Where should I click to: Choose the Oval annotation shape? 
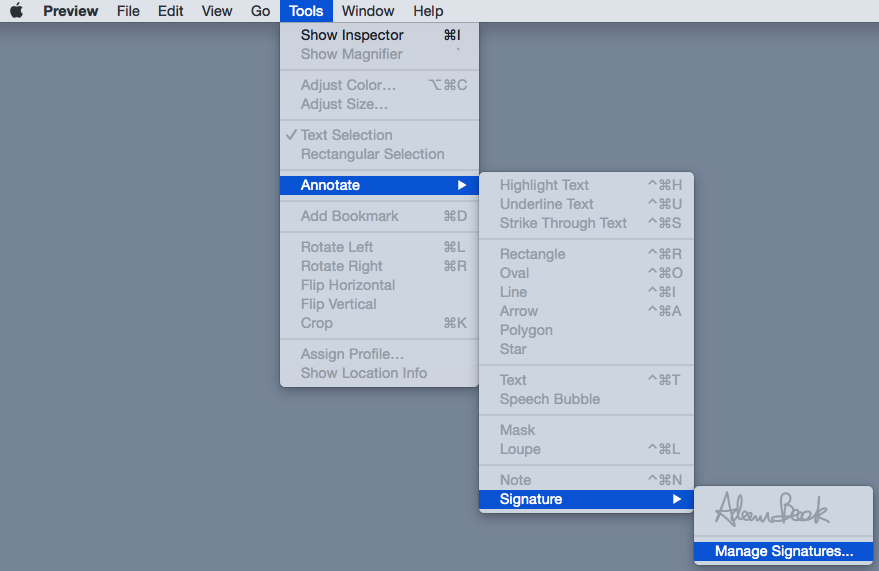click(586, 273)
